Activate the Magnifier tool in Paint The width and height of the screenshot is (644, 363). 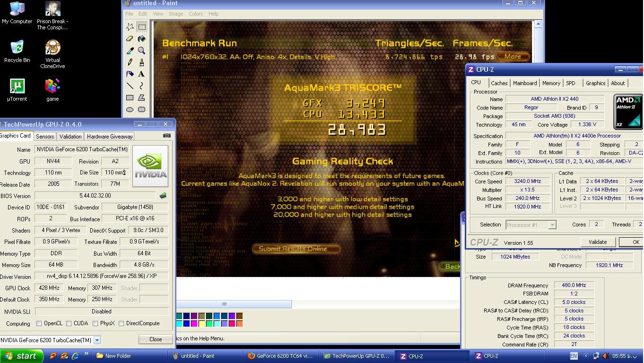point(141,51)
